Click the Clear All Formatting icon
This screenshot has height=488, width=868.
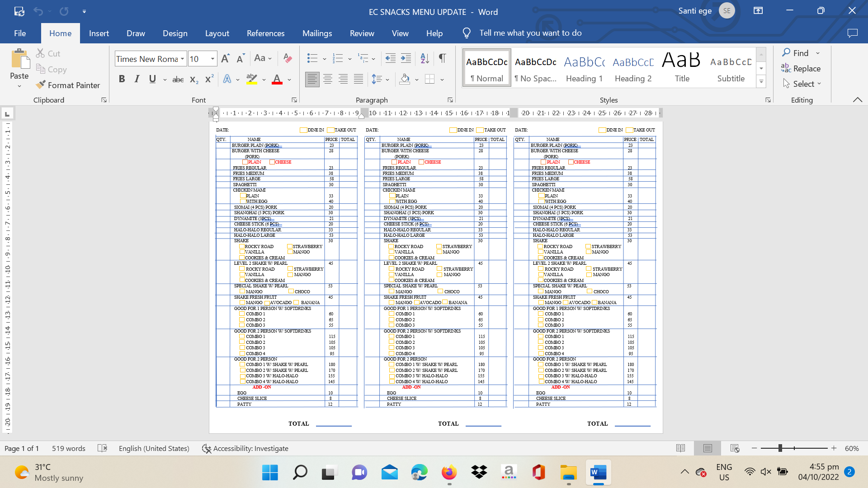[287, 58]
